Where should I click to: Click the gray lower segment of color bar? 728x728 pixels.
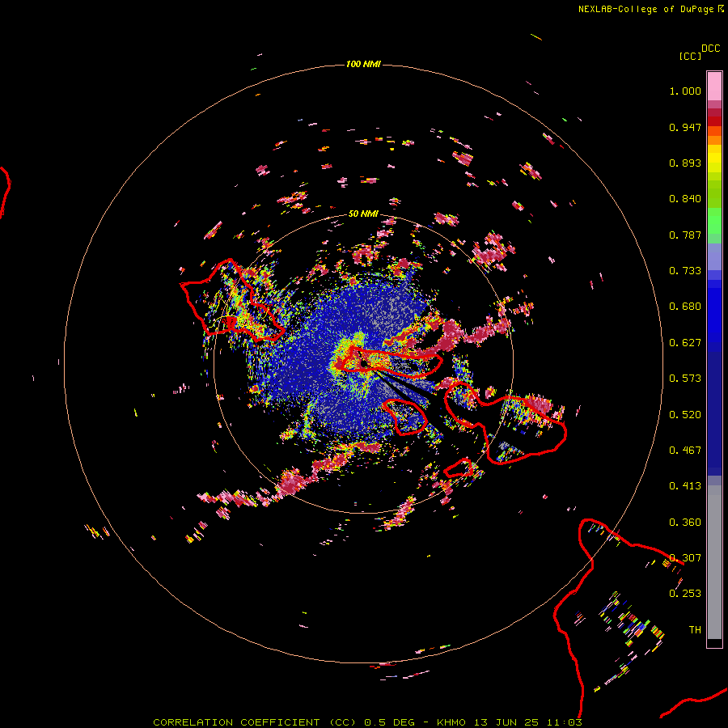point(714,562)
